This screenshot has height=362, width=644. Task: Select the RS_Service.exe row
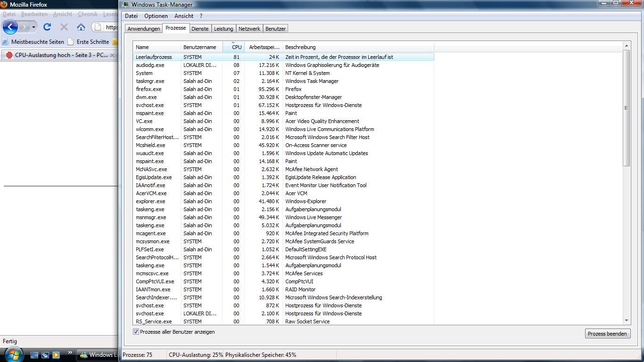283,321
